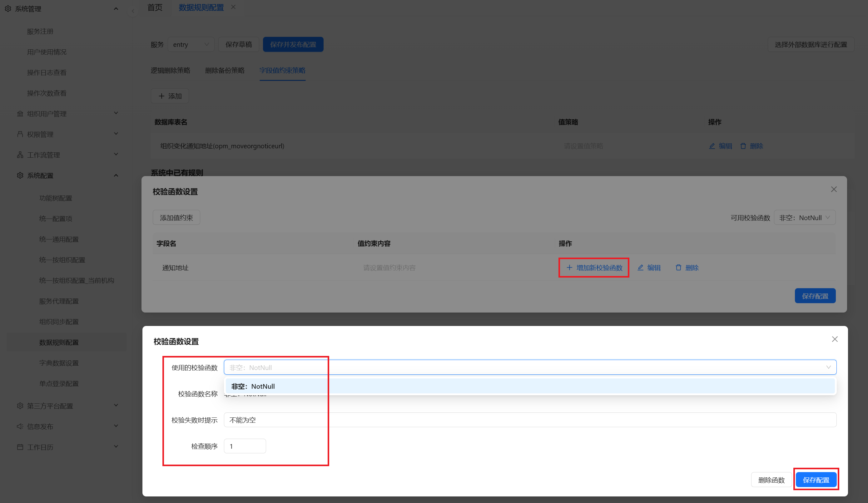The height and width of the screenshot is (503, 868).
Task: Expand 组织用户管理 submenu
Action: tap(116, 113)
